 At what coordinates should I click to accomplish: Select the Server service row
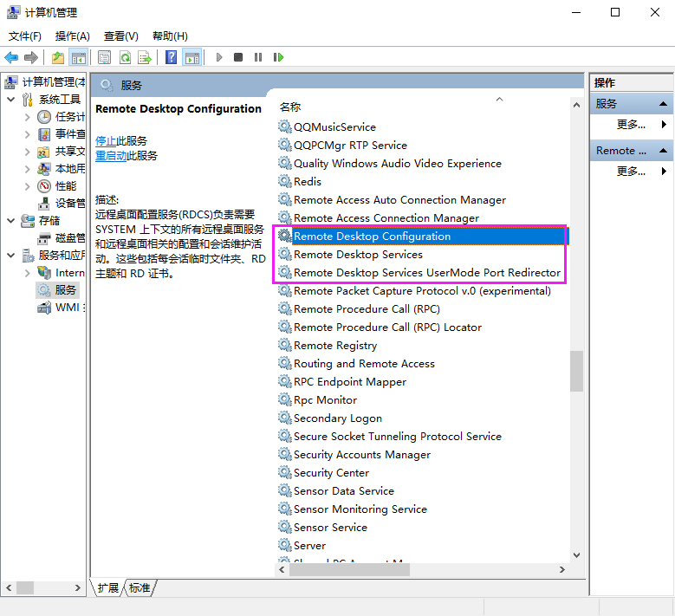point(302,546)
